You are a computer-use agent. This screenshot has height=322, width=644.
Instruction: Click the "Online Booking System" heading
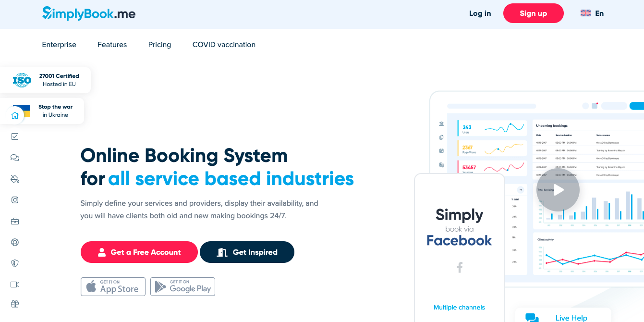[184, 156]
